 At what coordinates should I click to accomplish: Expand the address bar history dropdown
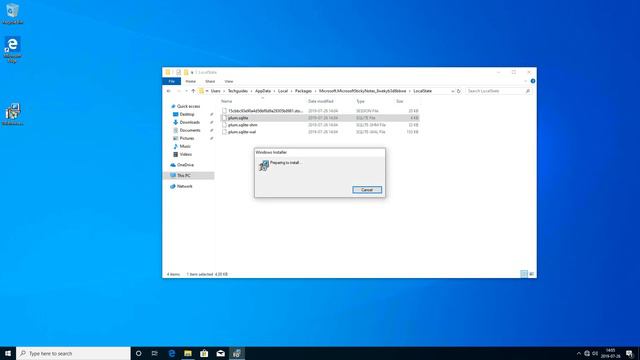[452, 91]
